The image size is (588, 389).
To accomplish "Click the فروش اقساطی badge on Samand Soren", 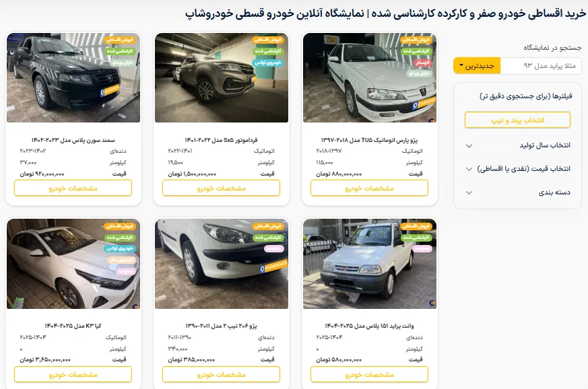I will tap(120, 39).
